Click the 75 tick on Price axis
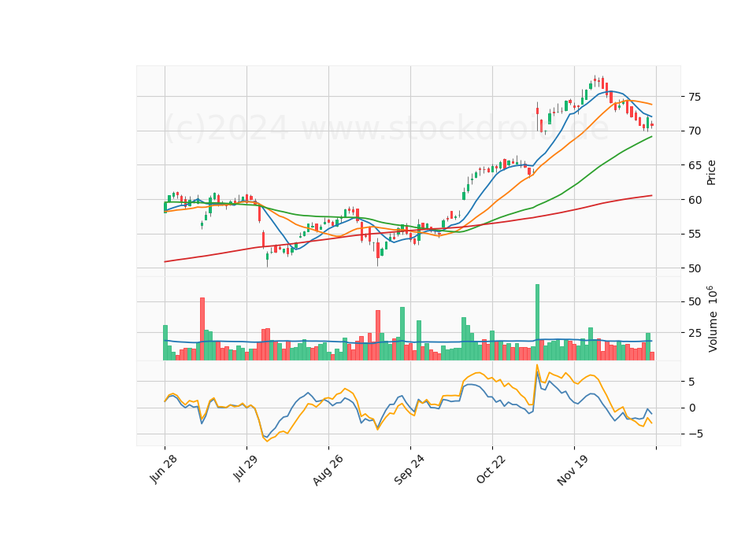This screenshot has width=756, height=543. tap(695, 97)
